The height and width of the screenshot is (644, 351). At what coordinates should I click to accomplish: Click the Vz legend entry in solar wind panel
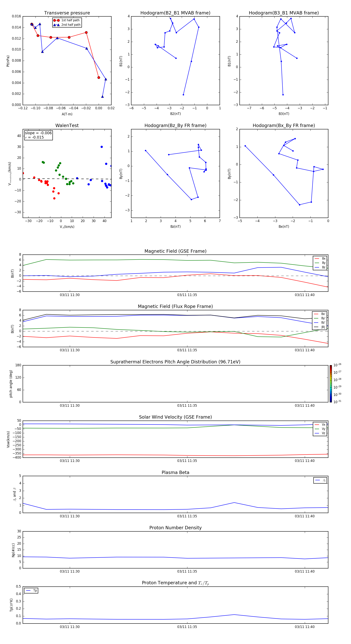pyautogui.click(x=320, y=433)
